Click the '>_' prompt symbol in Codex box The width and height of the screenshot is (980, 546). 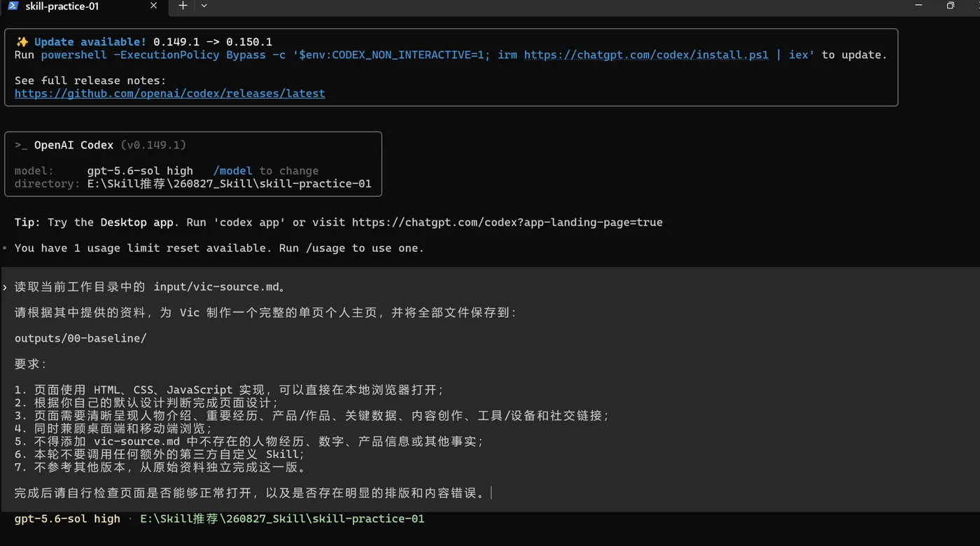21,145
